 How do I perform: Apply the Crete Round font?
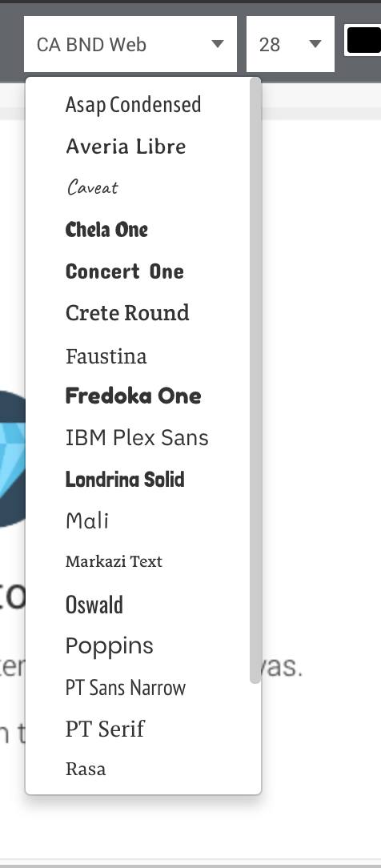pos(127,313)
